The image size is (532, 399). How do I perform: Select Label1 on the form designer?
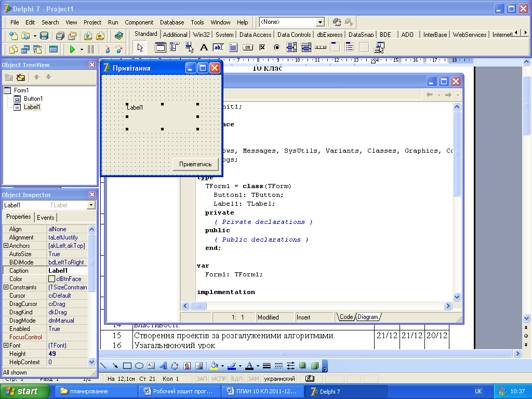click(x=162, y=116)
